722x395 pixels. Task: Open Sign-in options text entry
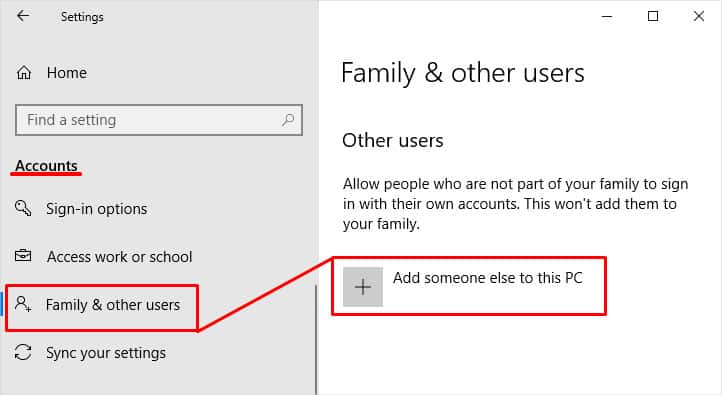[97, 209]
